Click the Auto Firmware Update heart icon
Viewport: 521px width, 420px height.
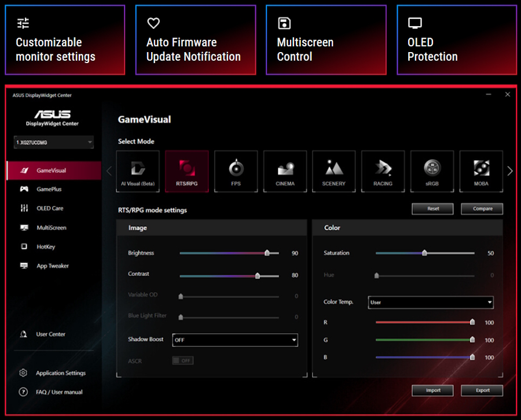[x=153, y=23]
